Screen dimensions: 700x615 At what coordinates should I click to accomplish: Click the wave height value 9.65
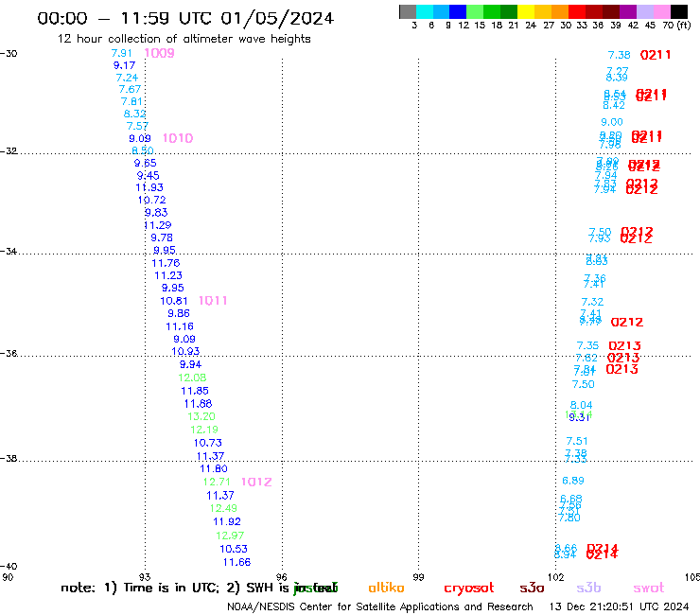click(x=145, y=163)
